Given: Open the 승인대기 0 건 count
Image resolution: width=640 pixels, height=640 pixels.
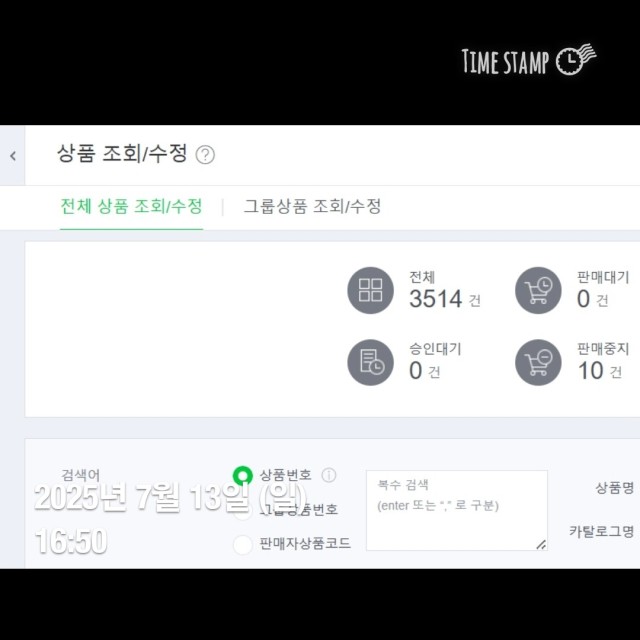Looking at the screenshot, I should tap(424, 371).
